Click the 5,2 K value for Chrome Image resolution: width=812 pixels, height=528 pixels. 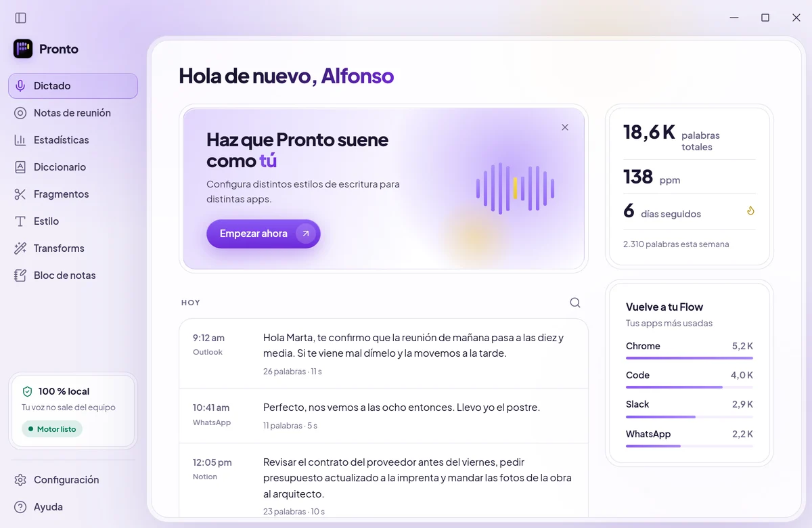tap(742, 346)
